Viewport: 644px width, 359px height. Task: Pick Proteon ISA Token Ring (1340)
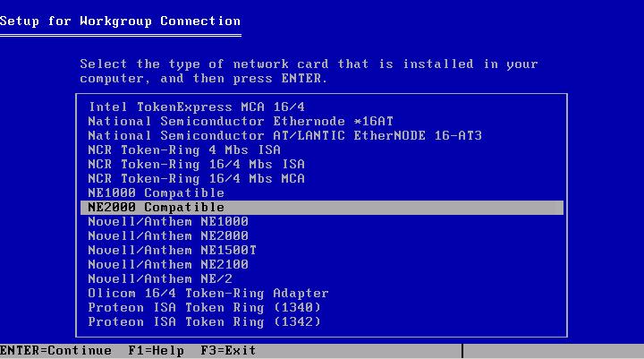[x=204, y=308]
